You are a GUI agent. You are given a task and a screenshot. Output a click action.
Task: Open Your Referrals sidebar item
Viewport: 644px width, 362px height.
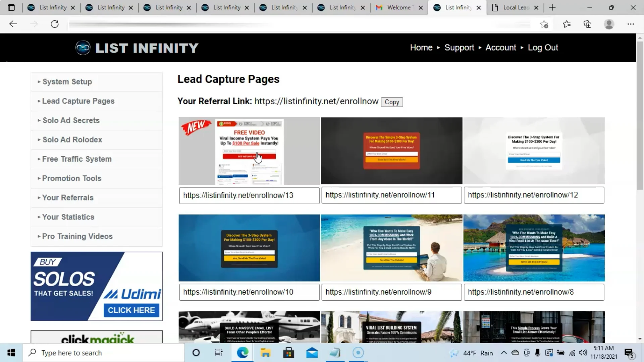pos(97,198)
